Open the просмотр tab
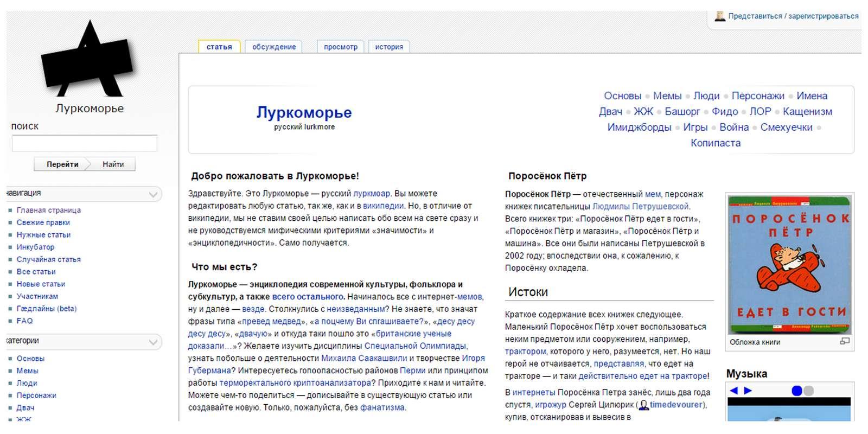Image resolution: width=868 pixels, height=434 pixels. tap(341, 47)
